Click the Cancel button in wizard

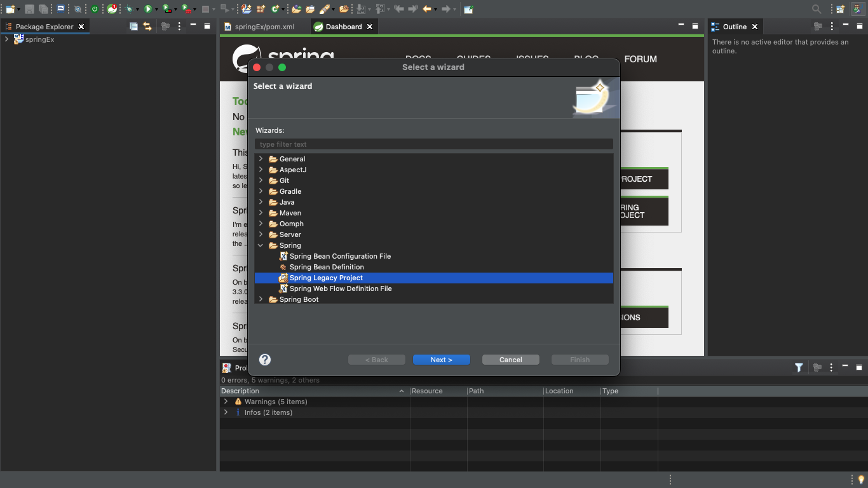coord(511,360)
